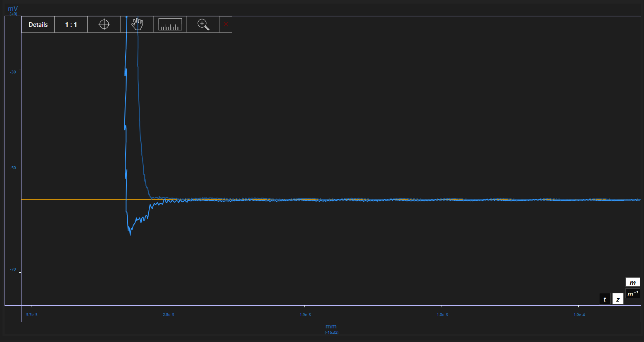Click the mm axis label

(x=331, y=326)
